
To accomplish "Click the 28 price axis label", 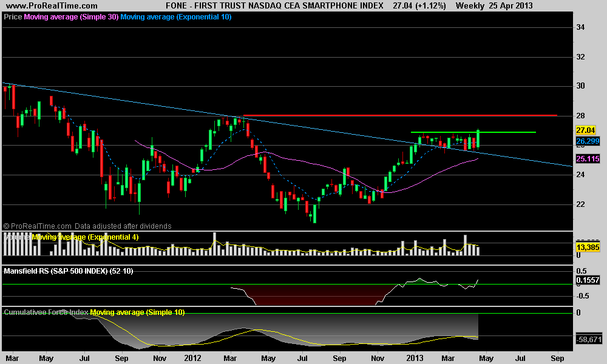I will point(580,116).
